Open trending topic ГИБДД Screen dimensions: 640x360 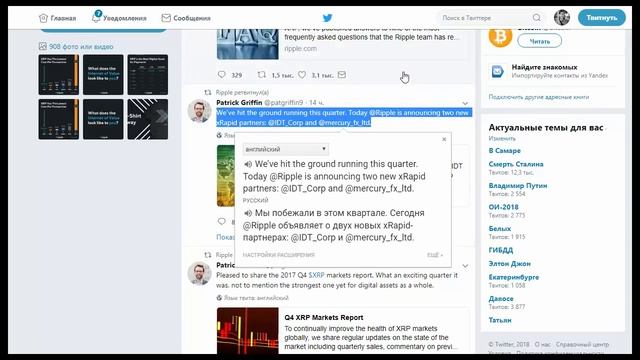tap(501, 250)
